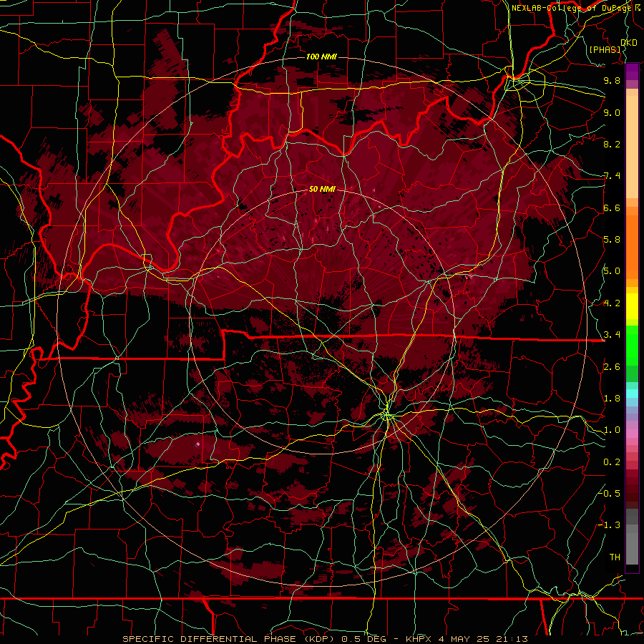Click the isolated bright pink radar pixel

(198, 444)
